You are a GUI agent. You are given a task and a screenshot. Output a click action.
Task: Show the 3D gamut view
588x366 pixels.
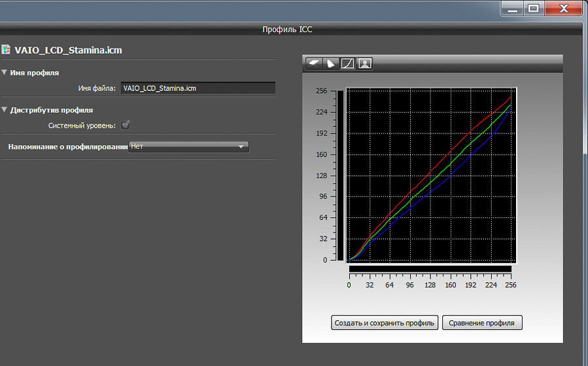pos(313,64)
